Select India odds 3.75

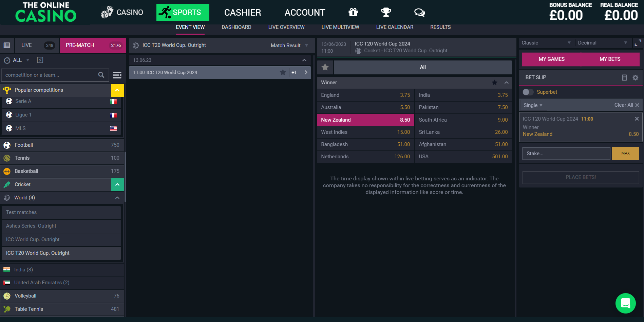pyautogui.click(x=463, y=95)
